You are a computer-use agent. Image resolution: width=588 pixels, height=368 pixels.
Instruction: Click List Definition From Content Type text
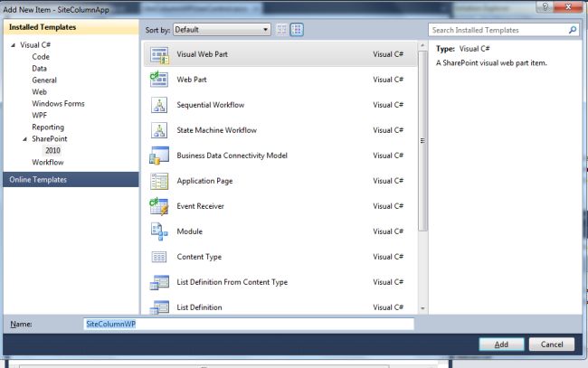coord(232,282)
